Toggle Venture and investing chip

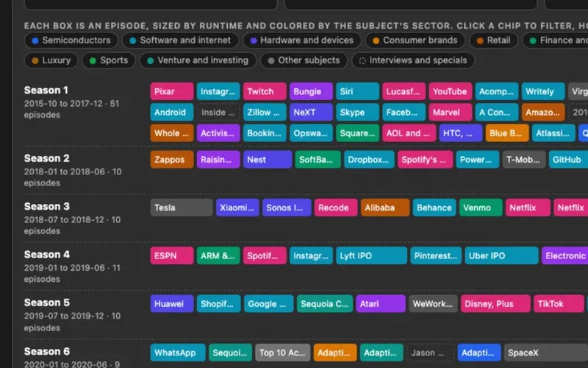198,60
